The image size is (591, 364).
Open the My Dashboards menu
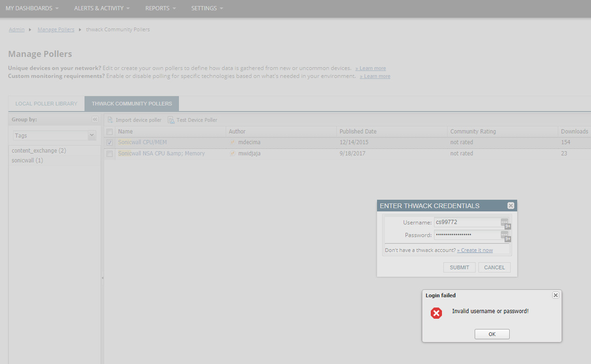click(x=32, y=8)
